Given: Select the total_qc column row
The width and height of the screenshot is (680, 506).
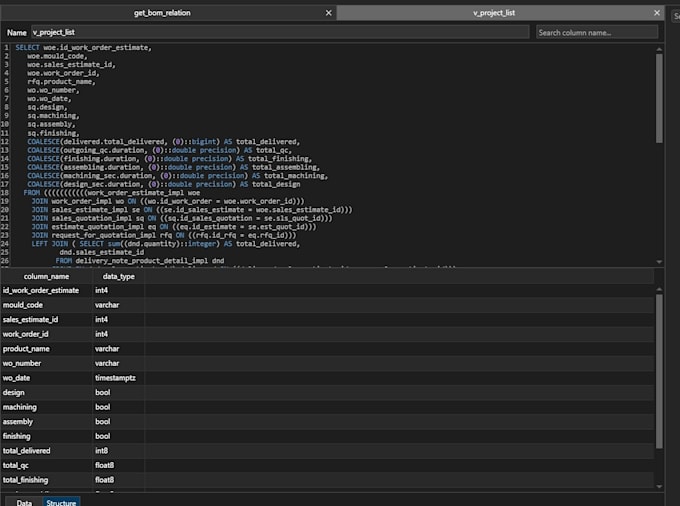Looking at the screenshot, I should (327, 465).
